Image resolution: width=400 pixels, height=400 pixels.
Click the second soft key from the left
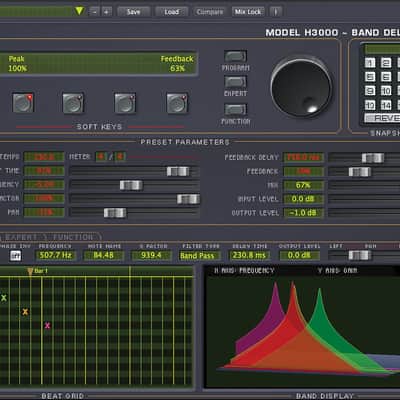73,103
